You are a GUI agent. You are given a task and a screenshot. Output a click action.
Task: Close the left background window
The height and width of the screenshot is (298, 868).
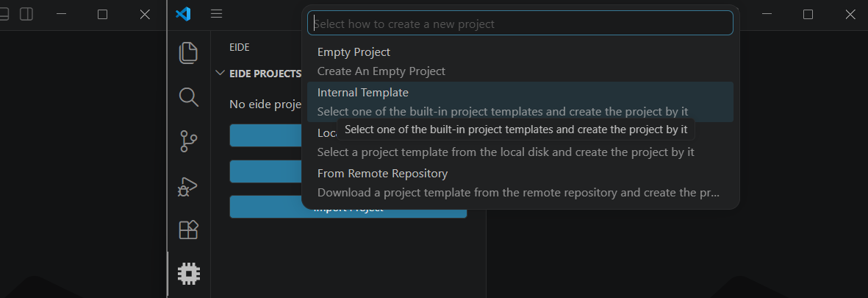pyautogui.click(x=145, y=15)
